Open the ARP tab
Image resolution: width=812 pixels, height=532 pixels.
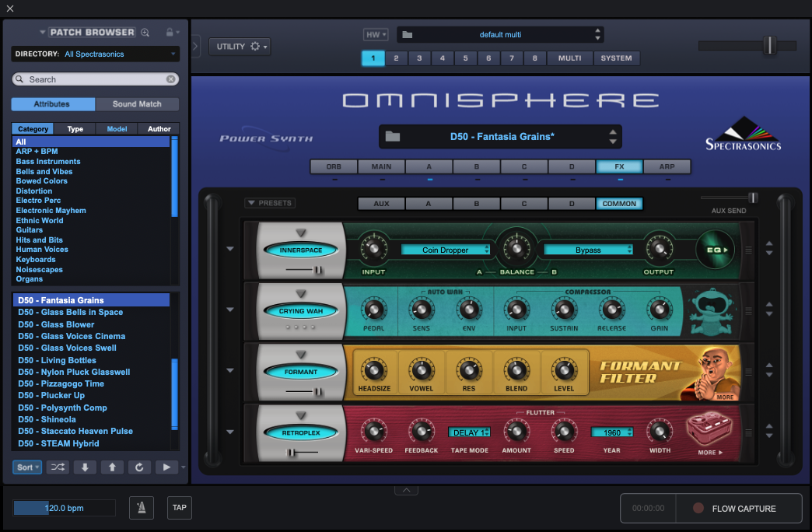667,166
